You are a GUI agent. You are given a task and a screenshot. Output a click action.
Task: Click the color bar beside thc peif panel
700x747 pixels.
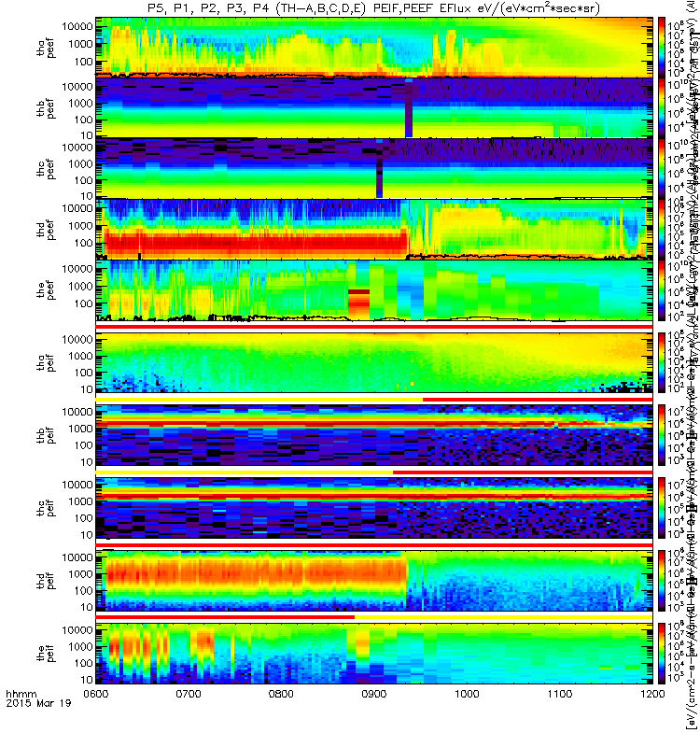662,508
